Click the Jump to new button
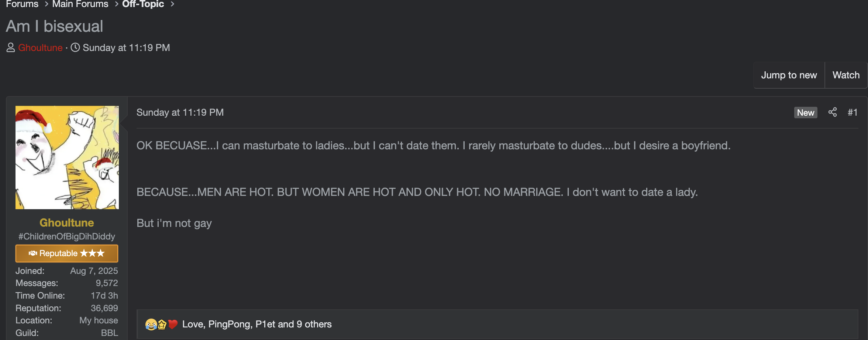This screenshot has width=868, height=340. coord(789,75)
